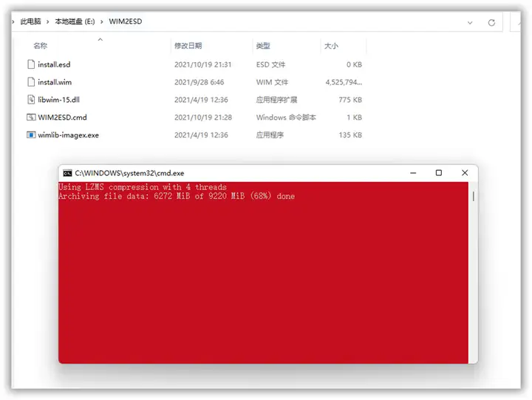Click the 应用程序扩展 type cell
Image resolution: width=532 pixels, height=400 pixels.
pyautogui.click(x=276, y=100)
